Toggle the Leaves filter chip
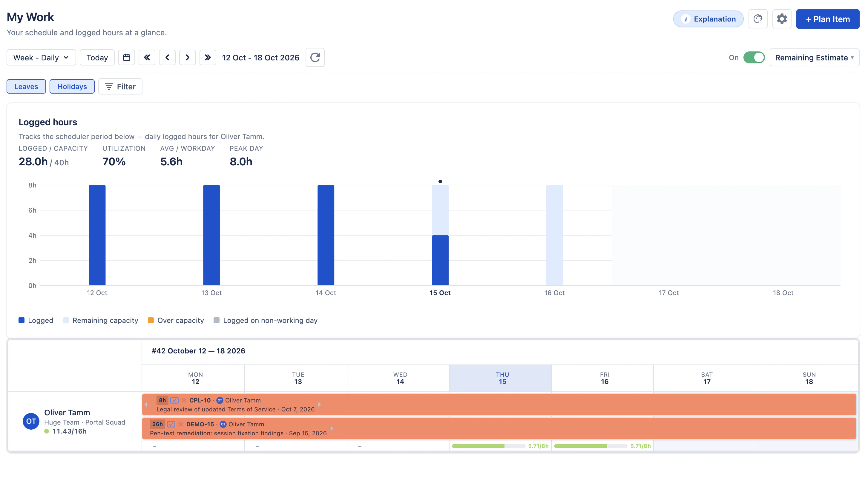 tap(26, 86)
